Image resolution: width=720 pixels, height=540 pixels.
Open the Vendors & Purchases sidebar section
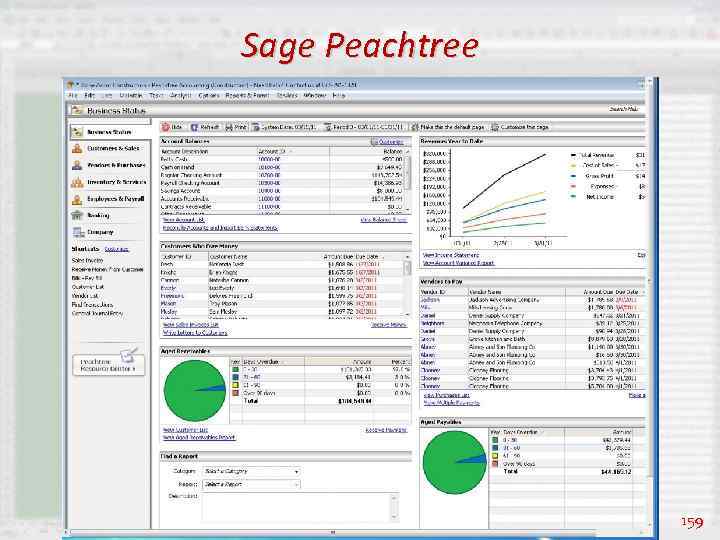(110, 165)
